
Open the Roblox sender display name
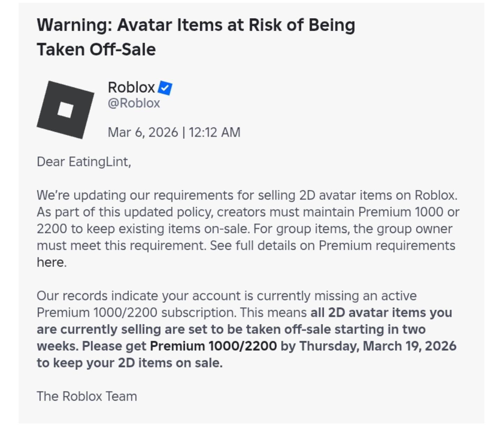pyautogui.click(x=131, y=87)
